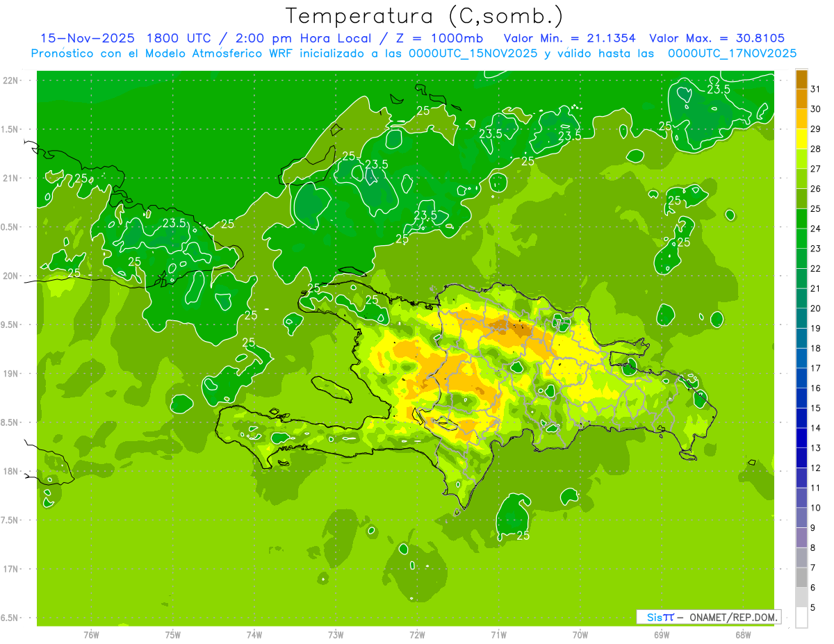Click "2:00 pm Hora Local" text
834x644 pixels.
coord(304,38)
